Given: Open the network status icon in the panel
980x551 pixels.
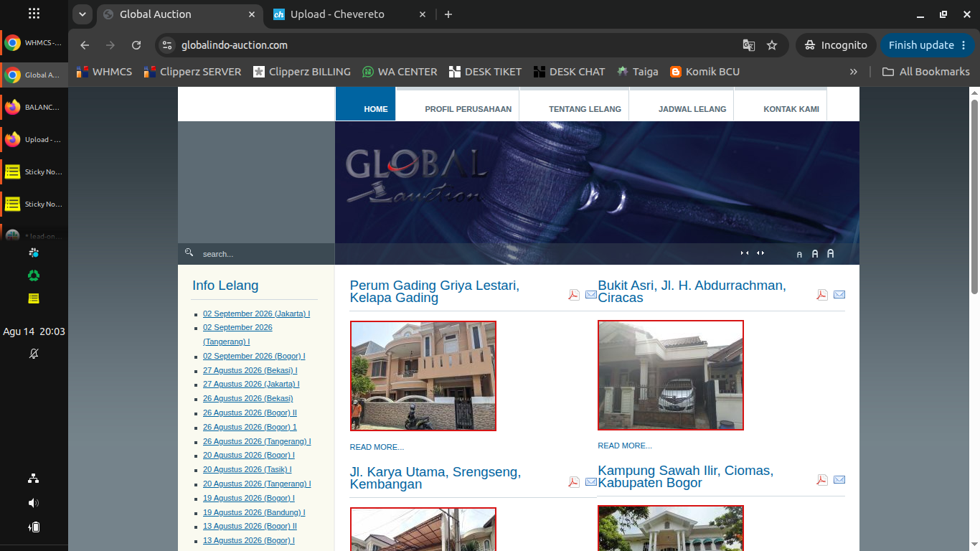Looking at the screenshot, I should (x=34, y=479).
